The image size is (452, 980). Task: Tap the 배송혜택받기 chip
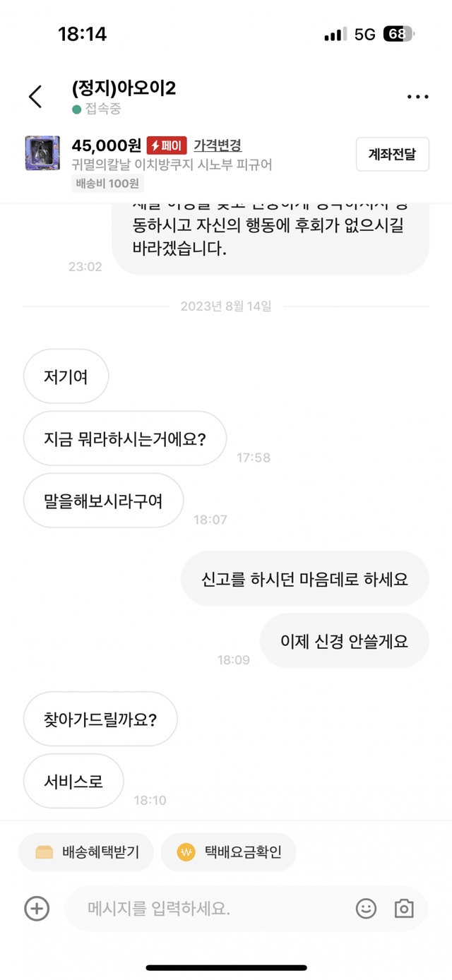(88, 852)
